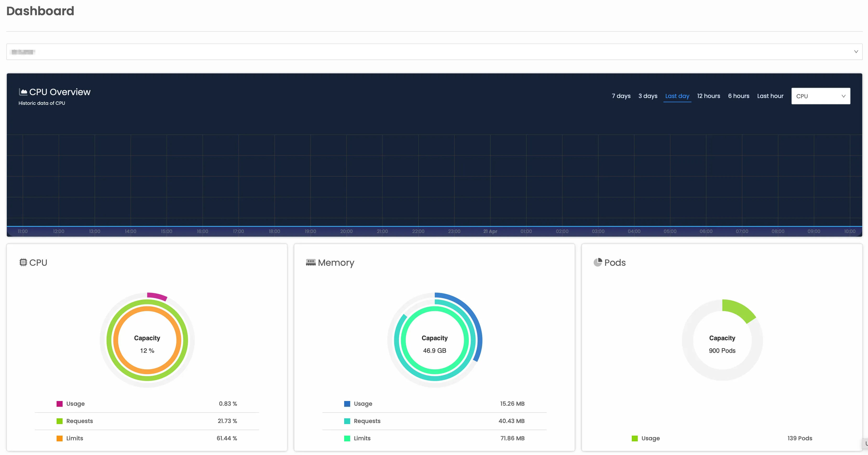Image resolution: width=868 pixels, height=455 pixels.
Task: Click the orange CPU Limits legend swatch
Action: [x=59, y=438]
